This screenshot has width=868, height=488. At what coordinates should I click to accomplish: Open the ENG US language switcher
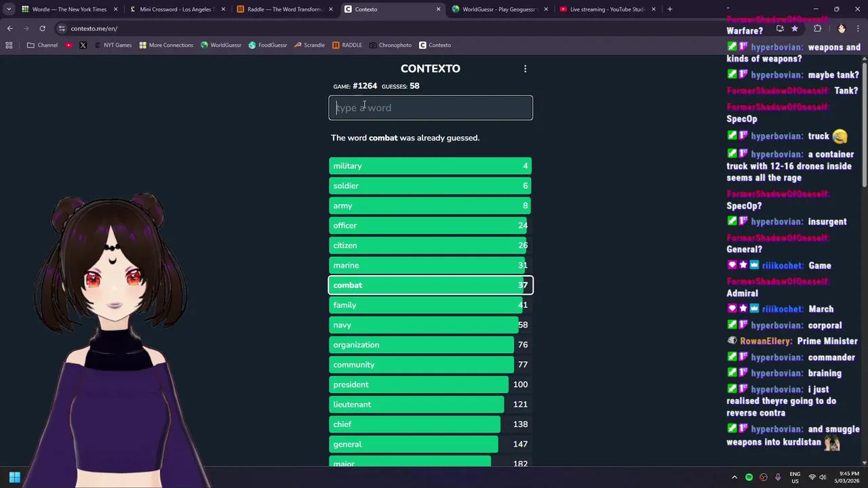tap(795, 477)
